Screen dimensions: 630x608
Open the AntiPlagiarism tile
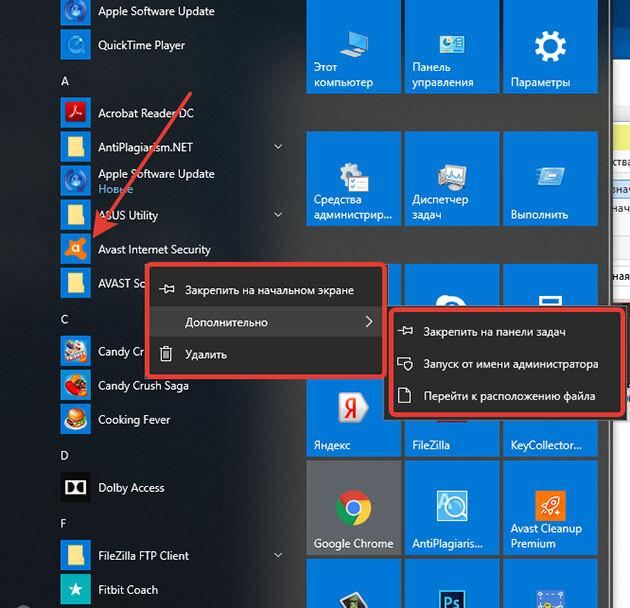(452, 508)
